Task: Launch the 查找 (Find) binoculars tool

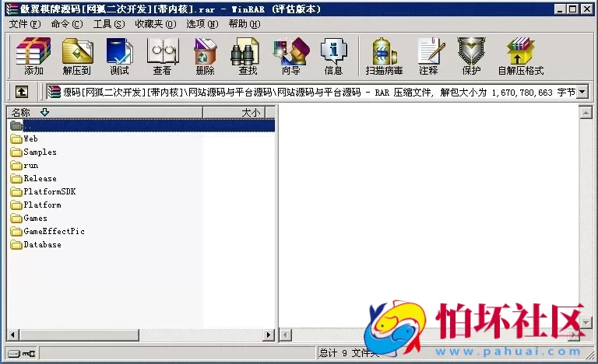Action: (247, 55)
